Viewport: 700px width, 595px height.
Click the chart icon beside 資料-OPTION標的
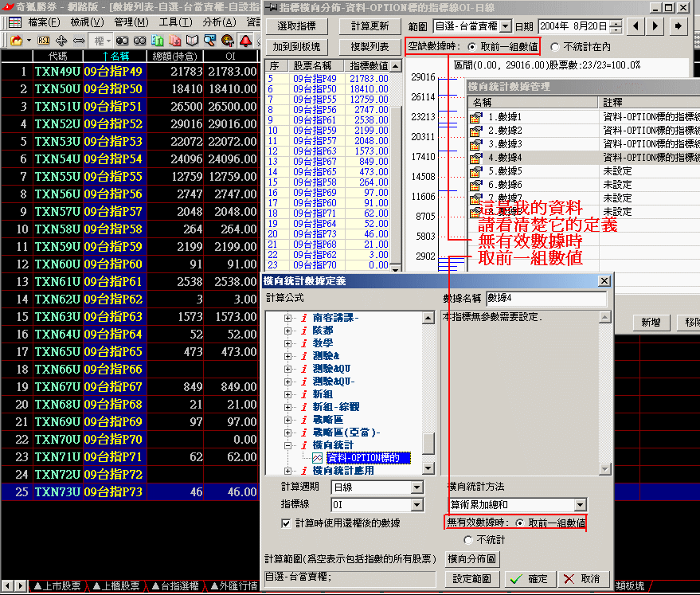[x=317, y=458]
